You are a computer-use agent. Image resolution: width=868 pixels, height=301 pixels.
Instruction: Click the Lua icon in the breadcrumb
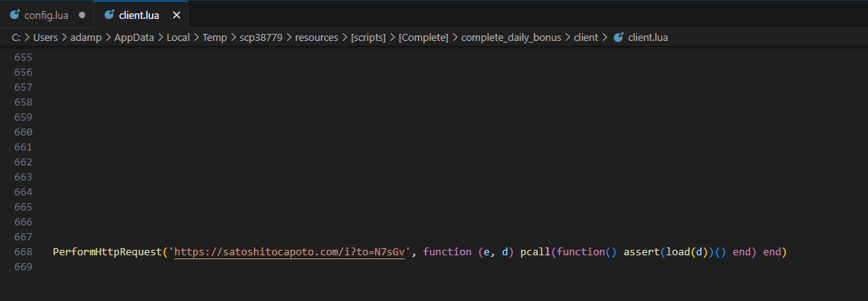pos(618,37)
